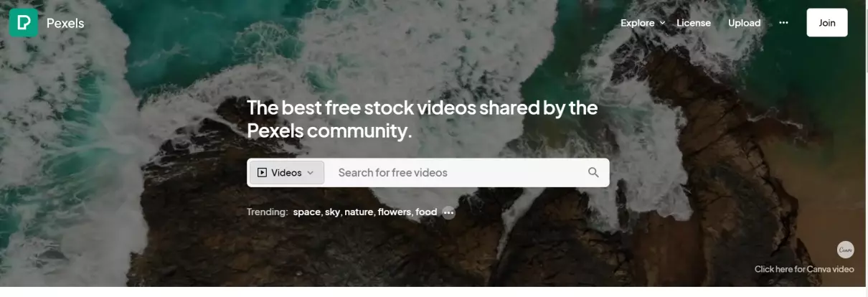Click the green Pexels logo icon
Viewport: 868px width, 297px height.
tap(24, 23)
